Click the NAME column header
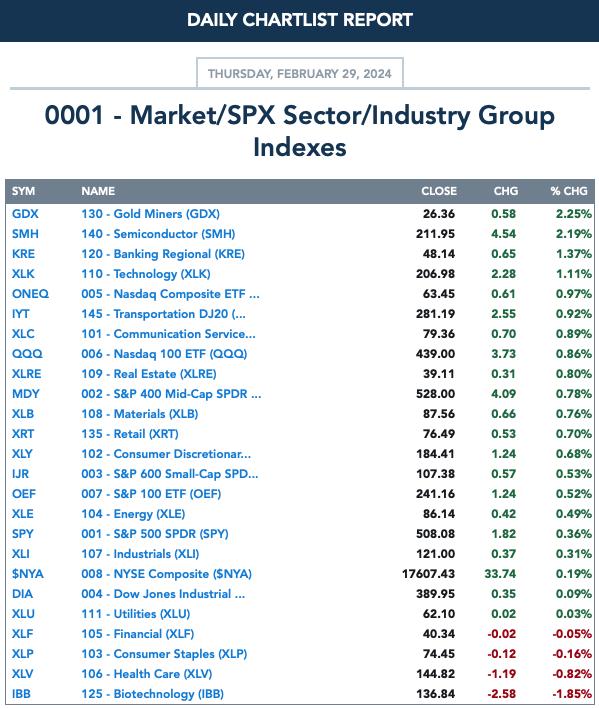 point(98,191)
